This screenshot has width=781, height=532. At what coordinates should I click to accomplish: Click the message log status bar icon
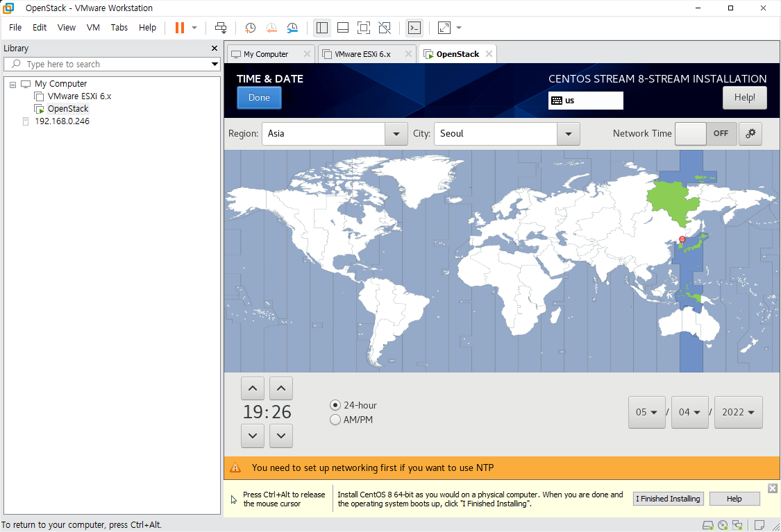pos(759,525)
